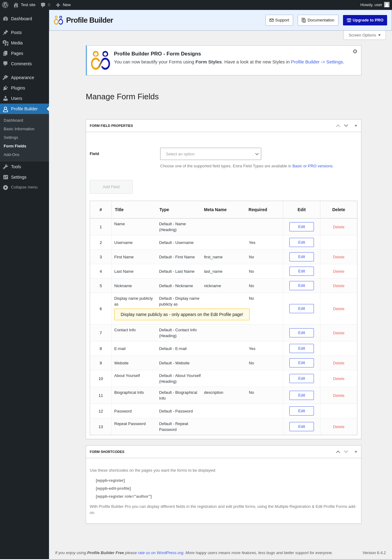Edit the First Name field

[301, 257]
